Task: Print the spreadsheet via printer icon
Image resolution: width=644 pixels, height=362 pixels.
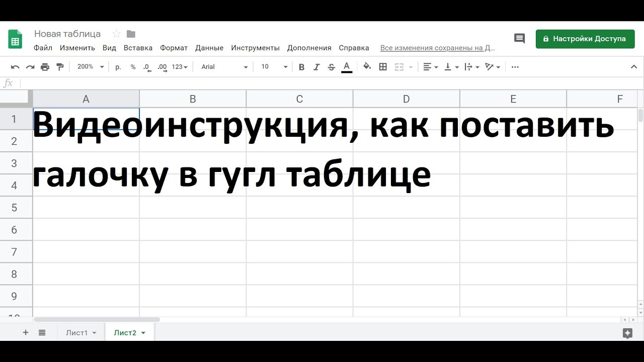Action: 45,67
